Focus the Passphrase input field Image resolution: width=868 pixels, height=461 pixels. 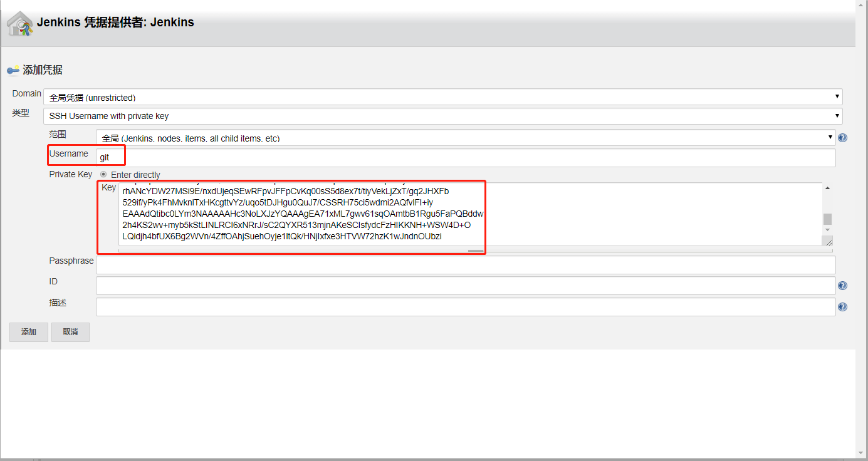click(x=466, y=265)
